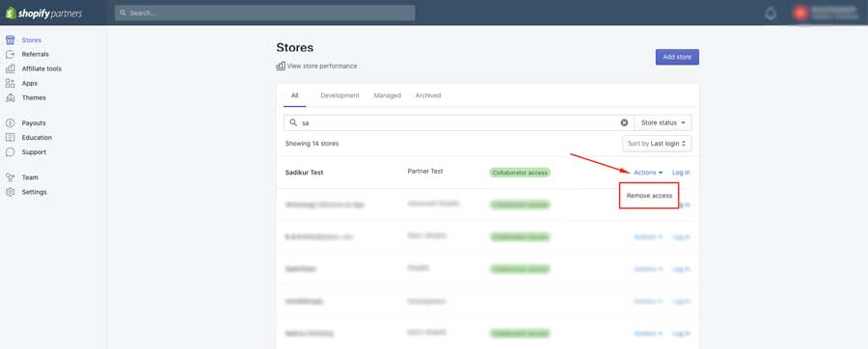Open Affiliate tools section
The width and height of the screenshot is (868, 349).
[x=41, y=68]
